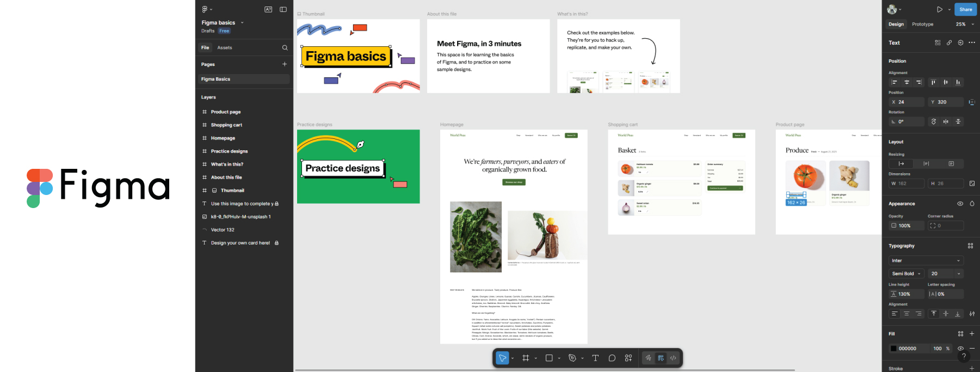Click the Share button
This screenshot has width=980, height=372.
tap(965, 9)
